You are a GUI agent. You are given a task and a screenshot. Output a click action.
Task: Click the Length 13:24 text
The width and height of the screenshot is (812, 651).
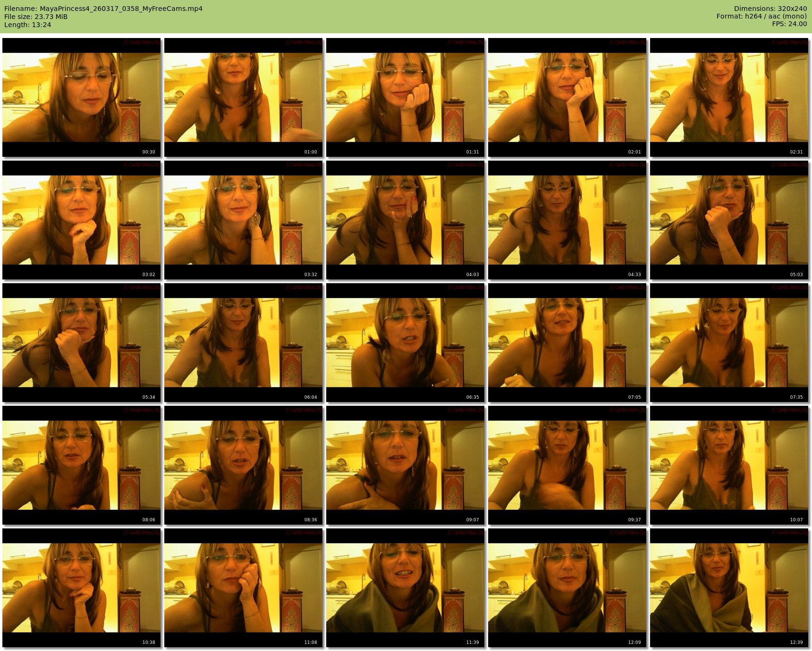tap(28, 25)
